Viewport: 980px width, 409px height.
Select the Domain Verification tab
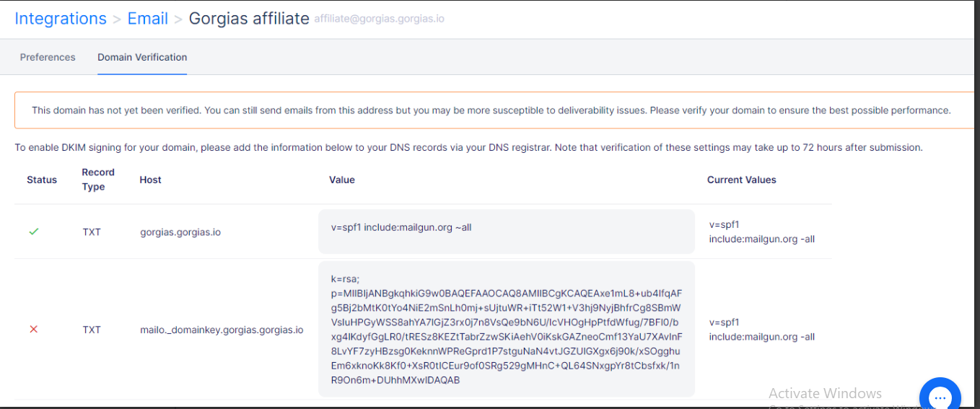pyautogui.click(x=142, y=57)
